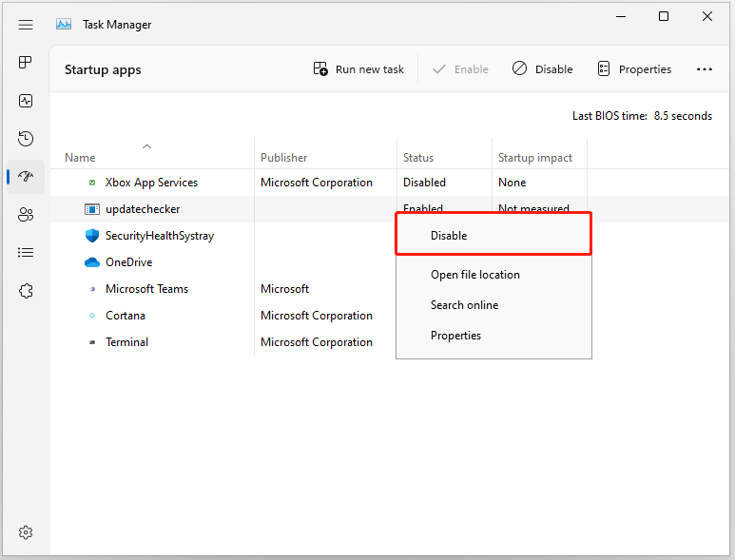
Task: Click Run new task button
Action: pyautogui.click(x=358, y=69)
